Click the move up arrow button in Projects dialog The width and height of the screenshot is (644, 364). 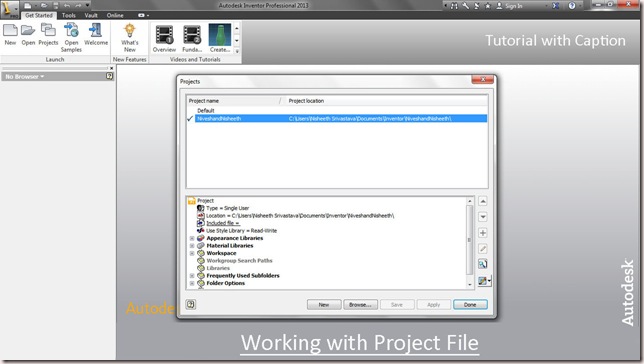[x=483, y=201]
